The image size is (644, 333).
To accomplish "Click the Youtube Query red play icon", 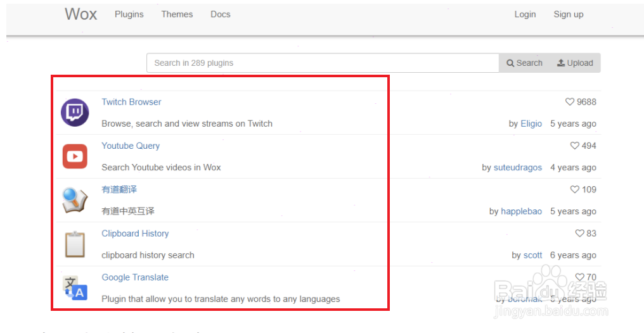I will 75,156.
